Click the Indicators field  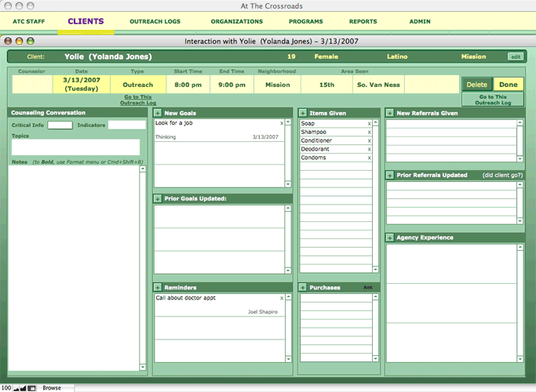click(127, 125)
